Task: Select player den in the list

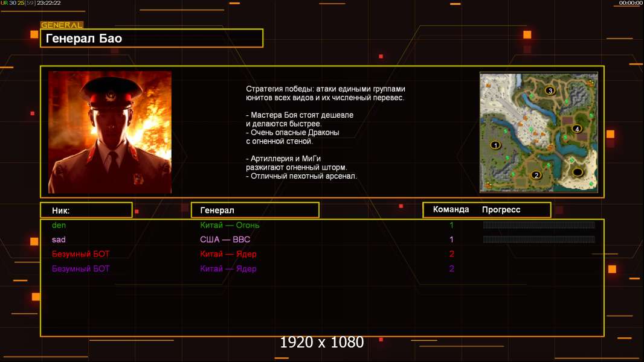Action: pyautogui.click(x=59, y=225)
